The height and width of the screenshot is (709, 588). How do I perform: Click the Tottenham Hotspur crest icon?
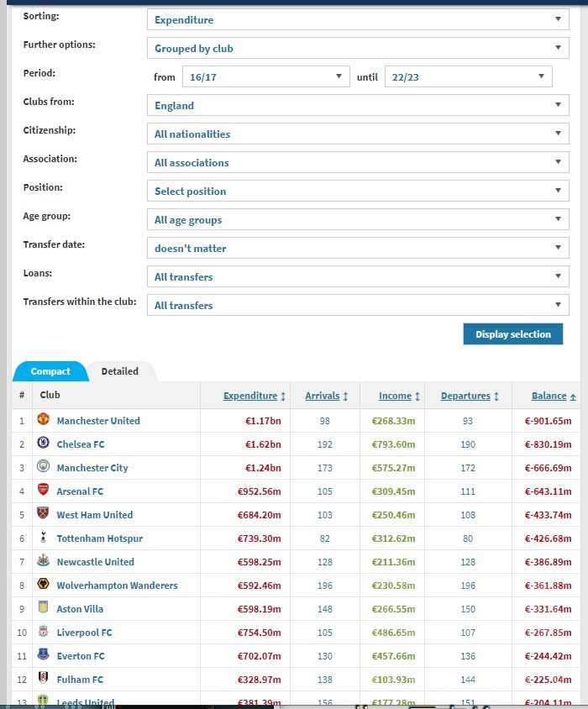tap(44, 538)
